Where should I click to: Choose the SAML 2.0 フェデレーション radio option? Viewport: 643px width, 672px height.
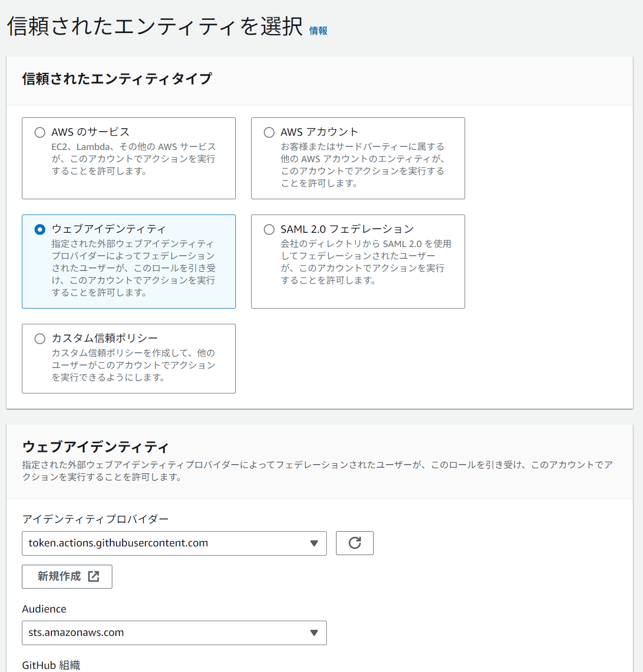point(269,230)
